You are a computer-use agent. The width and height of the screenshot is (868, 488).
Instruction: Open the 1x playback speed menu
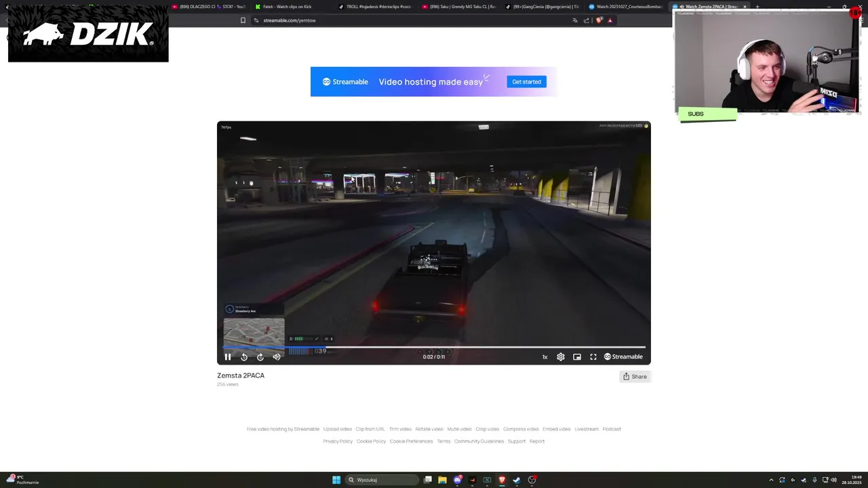545,357
